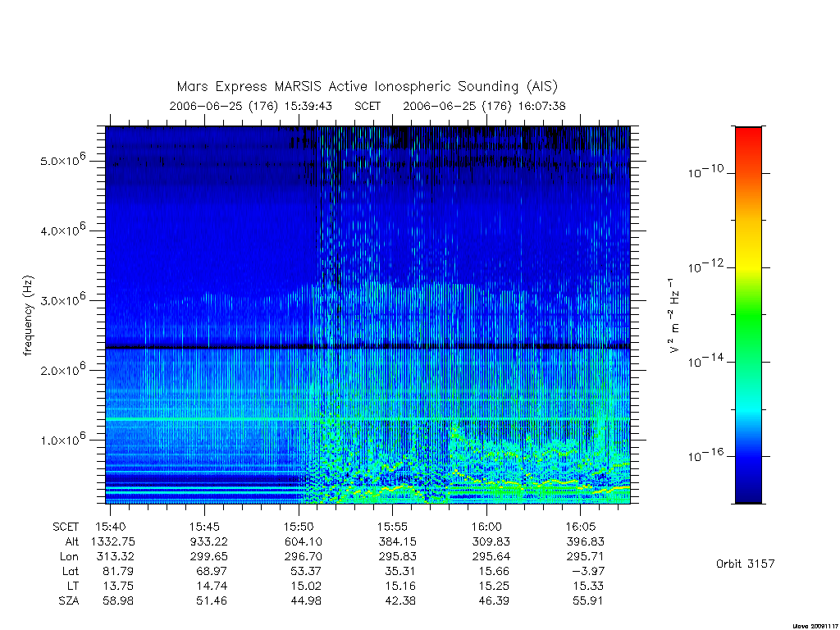Click the 15:40 SCET time tick label
This screenshot has width=840, height=630.
point(111,527)
